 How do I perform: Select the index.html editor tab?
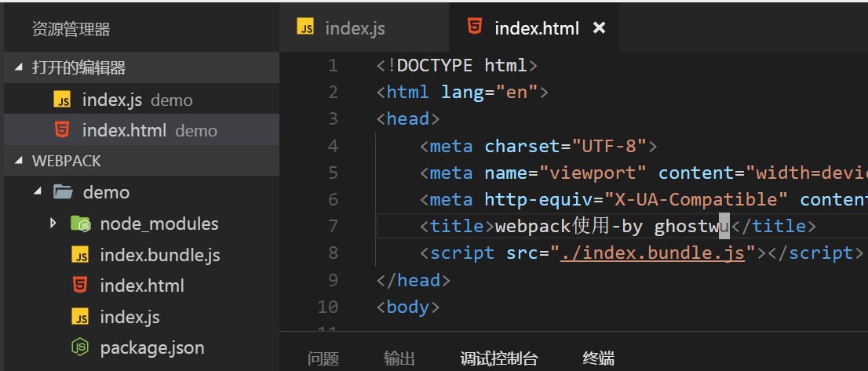pos(534,27)
